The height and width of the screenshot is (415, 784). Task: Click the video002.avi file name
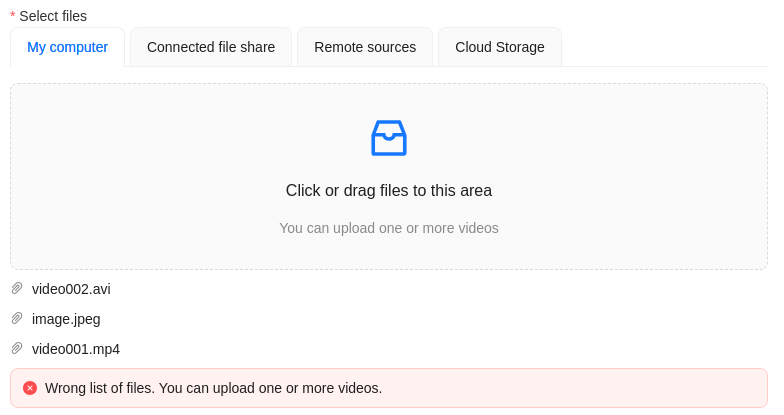71,289
